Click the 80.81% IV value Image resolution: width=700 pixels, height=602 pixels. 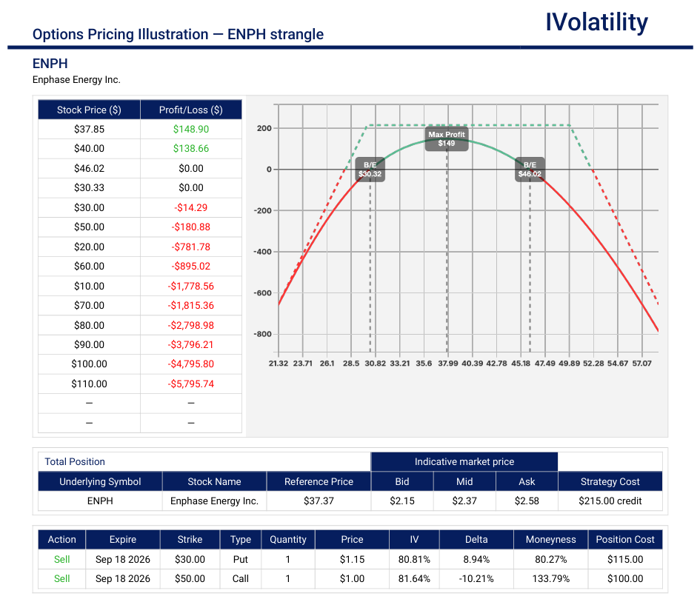pyautogui.click(x=414, y=560)
